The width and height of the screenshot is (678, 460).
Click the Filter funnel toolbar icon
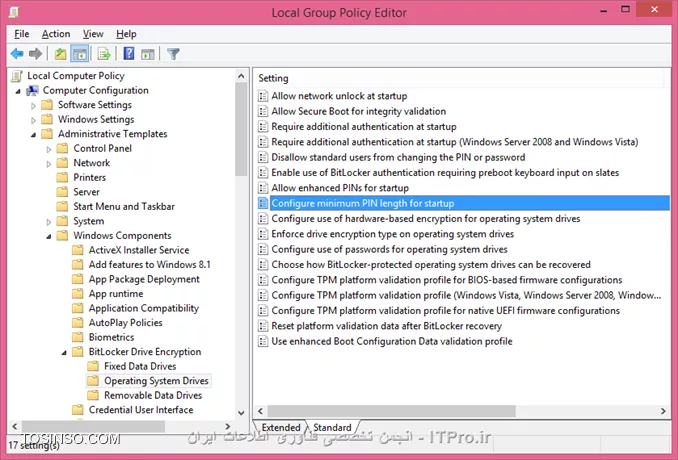(x=173, y=54)
